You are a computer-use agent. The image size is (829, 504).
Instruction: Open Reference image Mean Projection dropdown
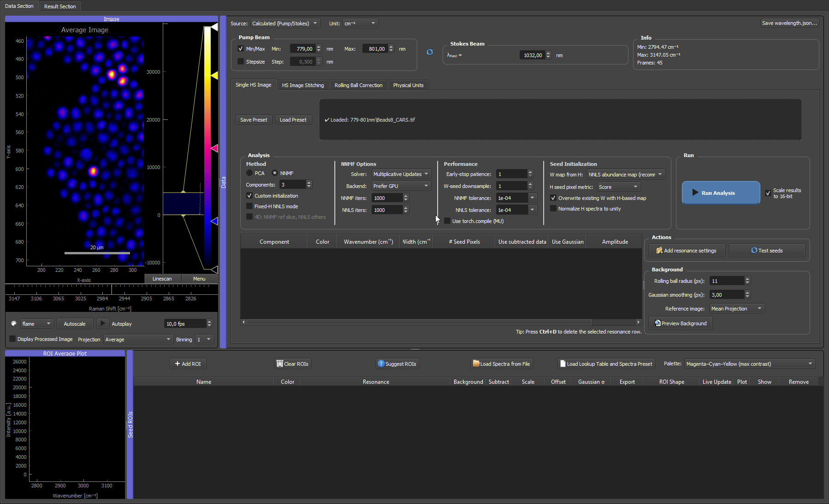737,309
